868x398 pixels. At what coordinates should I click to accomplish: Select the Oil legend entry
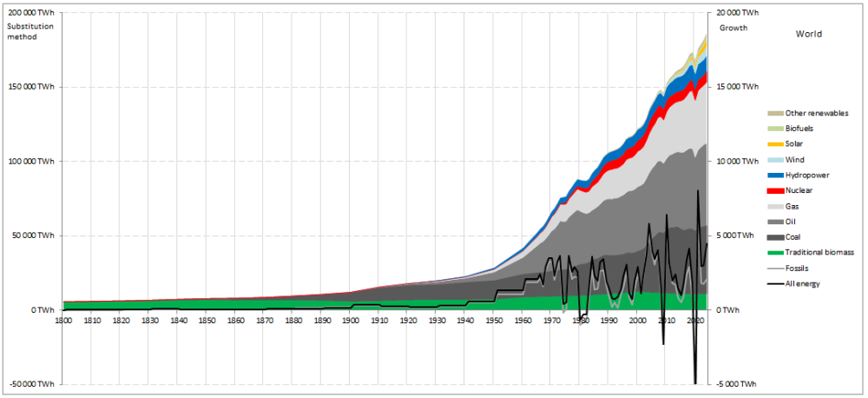[x=780, y=222]
